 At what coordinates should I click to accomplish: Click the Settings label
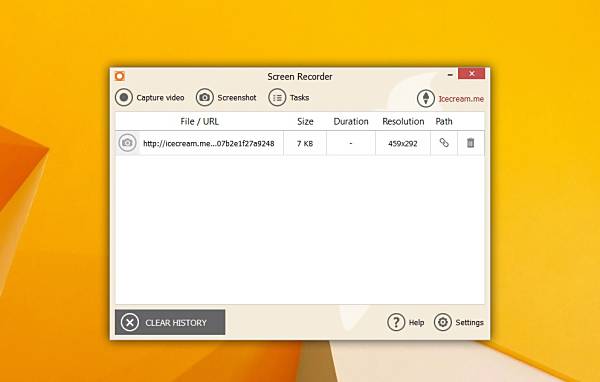tap(470, 323)
